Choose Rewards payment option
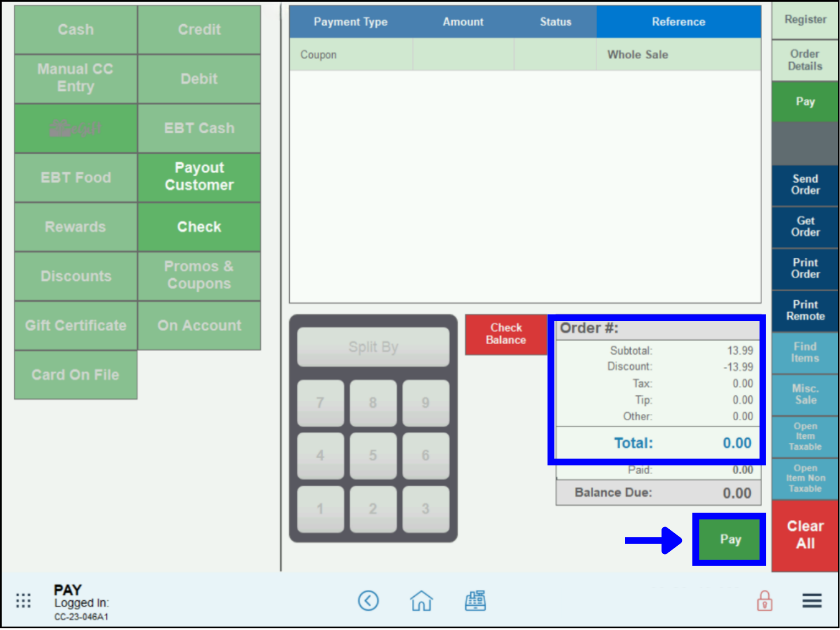 (76, 227)
